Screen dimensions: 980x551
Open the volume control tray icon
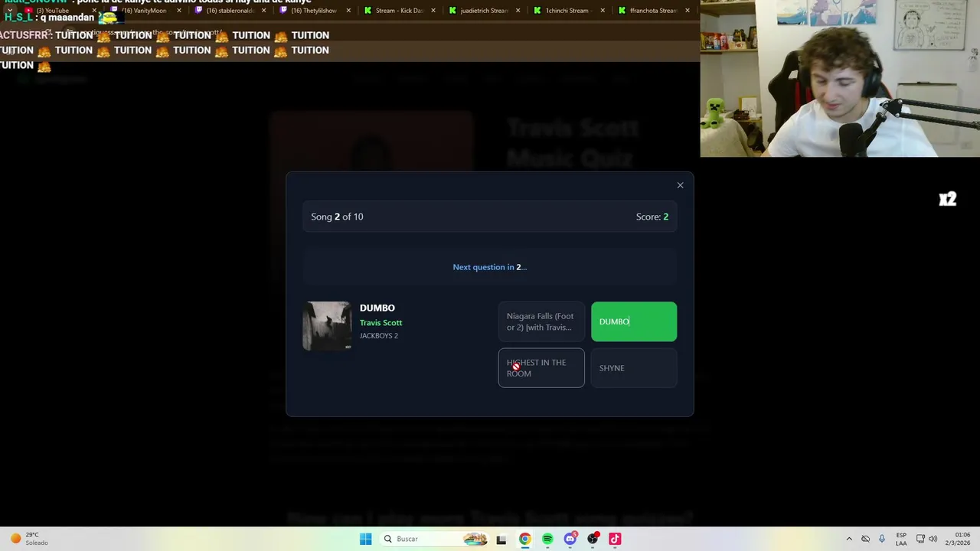click(933, 539)
